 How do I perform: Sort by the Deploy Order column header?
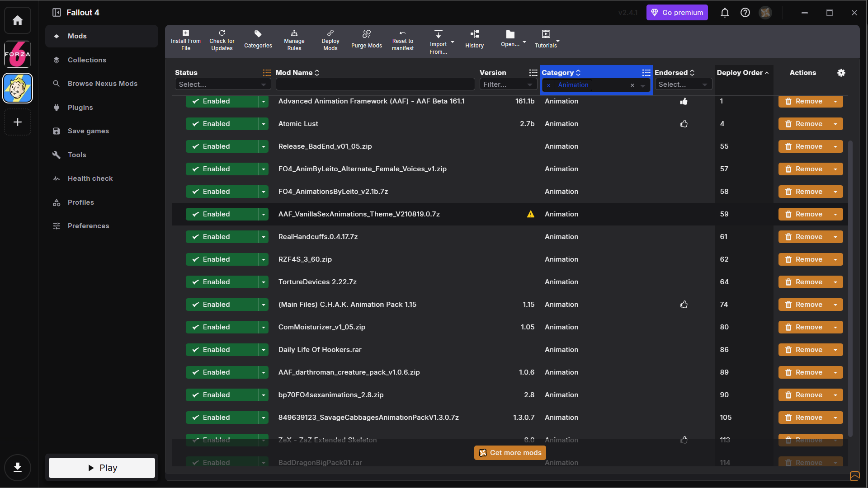(x=743, y=73)
